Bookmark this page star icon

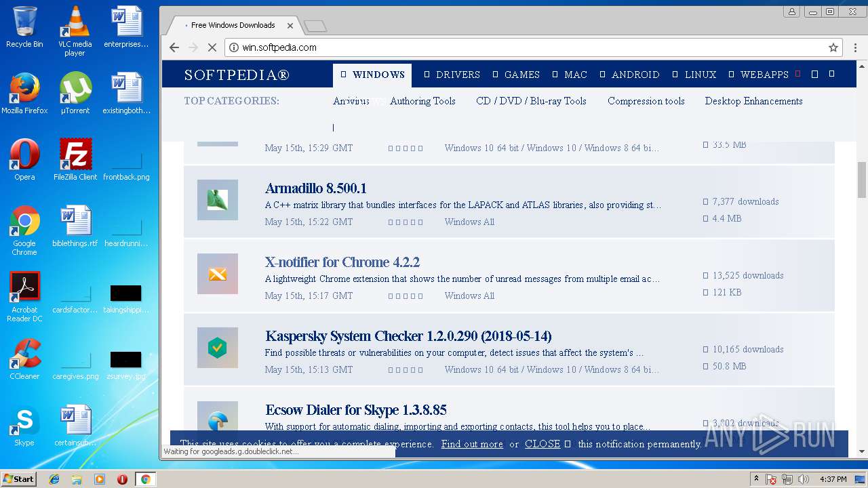pos(833,47)
